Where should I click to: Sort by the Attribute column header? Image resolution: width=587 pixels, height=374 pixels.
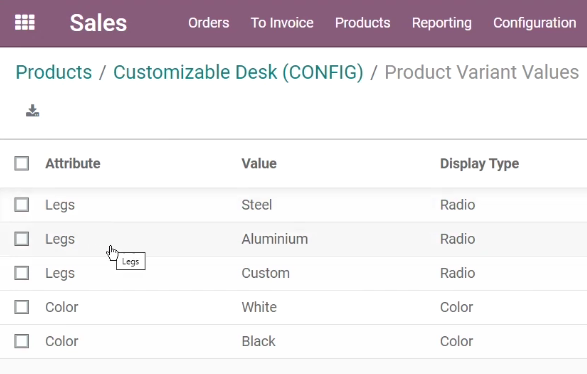coord(73,164)
